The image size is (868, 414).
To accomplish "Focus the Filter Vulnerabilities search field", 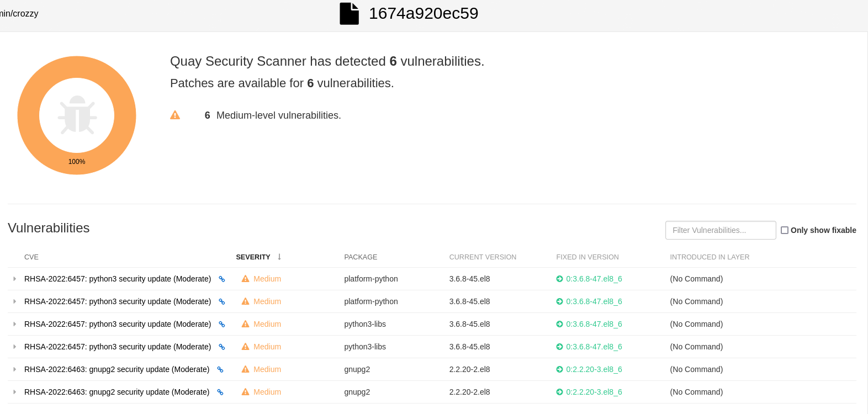I will (721, 230).
